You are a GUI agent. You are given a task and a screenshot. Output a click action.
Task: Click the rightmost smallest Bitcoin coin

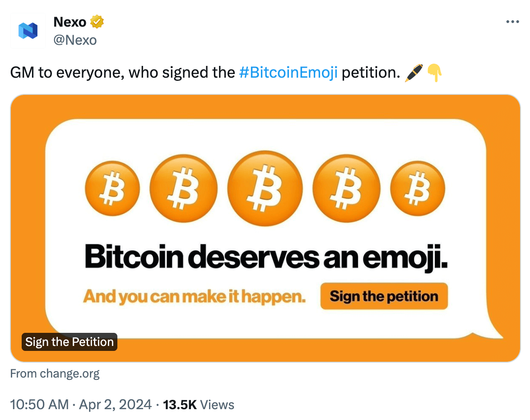coord(418,188)
